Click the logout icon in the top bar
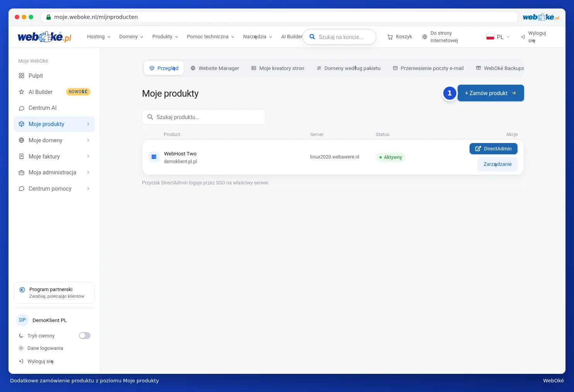 pos(523,37)
